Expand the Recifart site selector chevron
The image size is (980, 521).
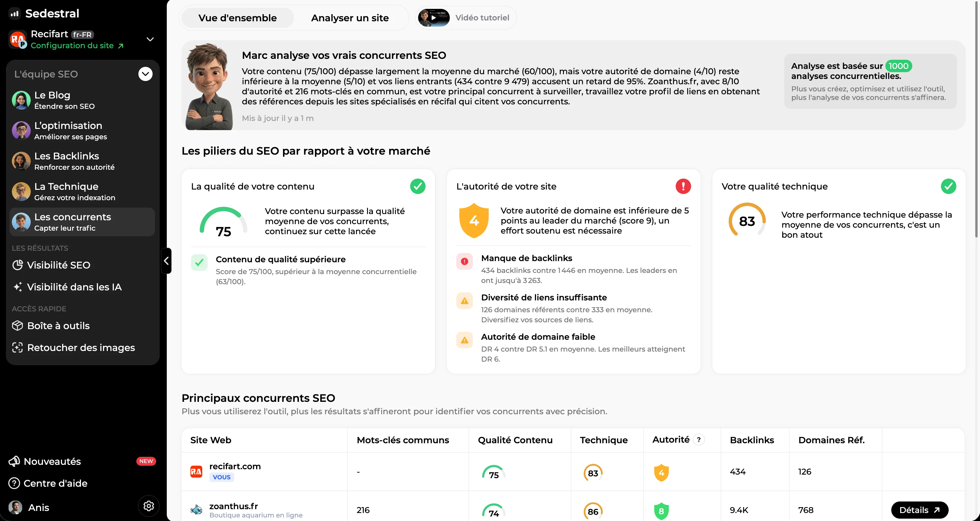150,39
